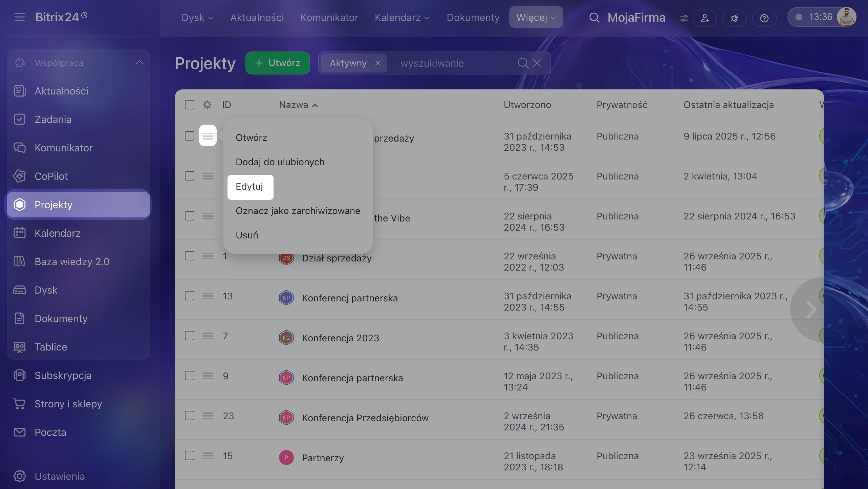Viewport: 868px width, 489px height.
Task: Open the help question mark icon
Action: point(764,18)
